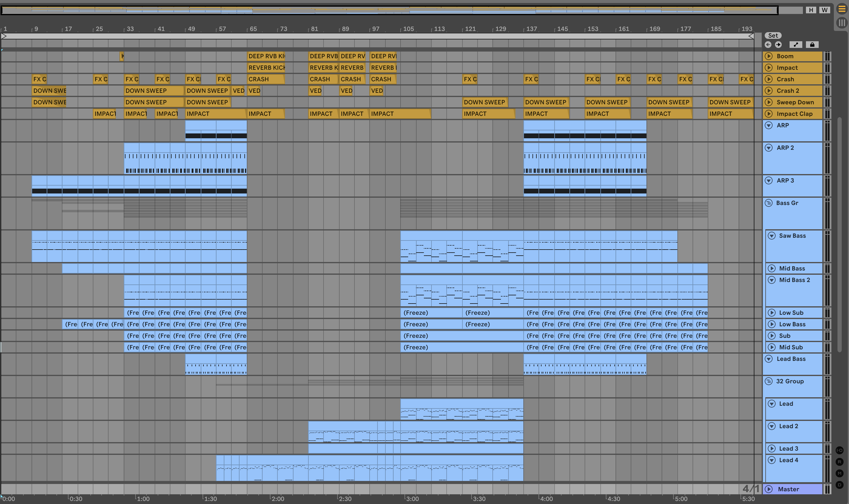This screenshot has height=504, width=849.
Task: Unfold the Boom track
Action: [x=769, y=56]
